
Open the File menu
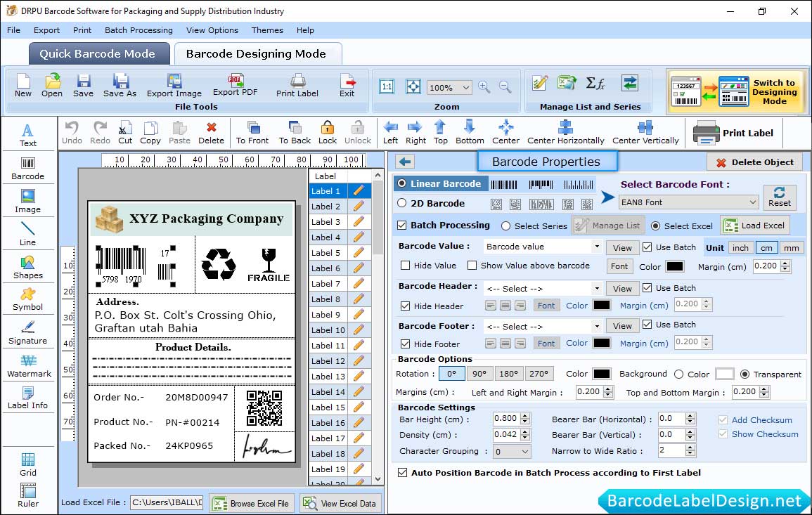coord(14,30)
